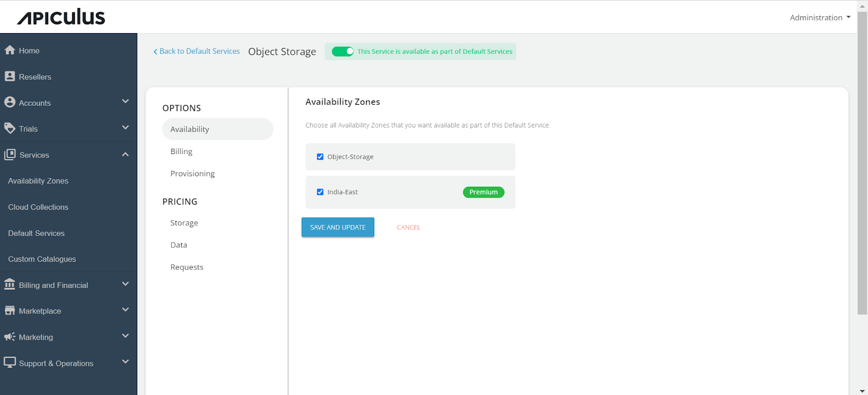Viewport: 868px width, 395px height.
Task: Click the Trials tag icon
Action: (10, 128)
